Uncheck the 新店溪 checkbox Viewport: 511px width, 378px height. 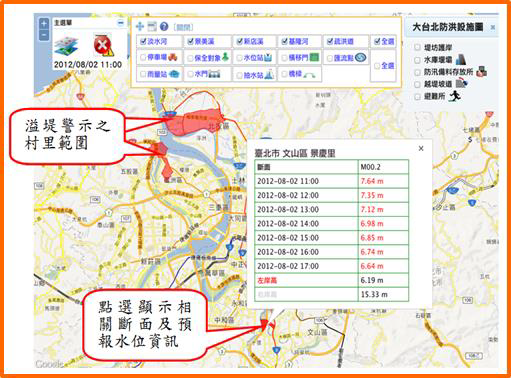click(x=239, y=41)
